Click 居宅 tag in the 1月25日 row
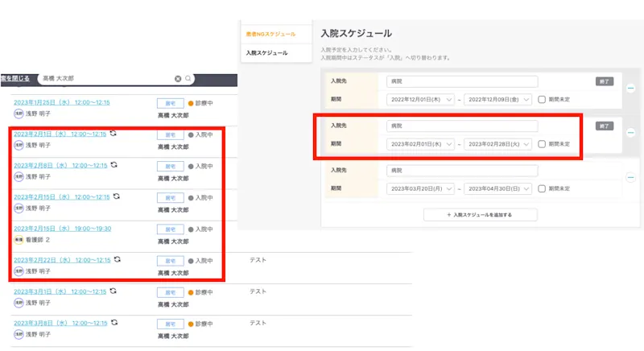 pyautogui.click(x=171, y=104)
